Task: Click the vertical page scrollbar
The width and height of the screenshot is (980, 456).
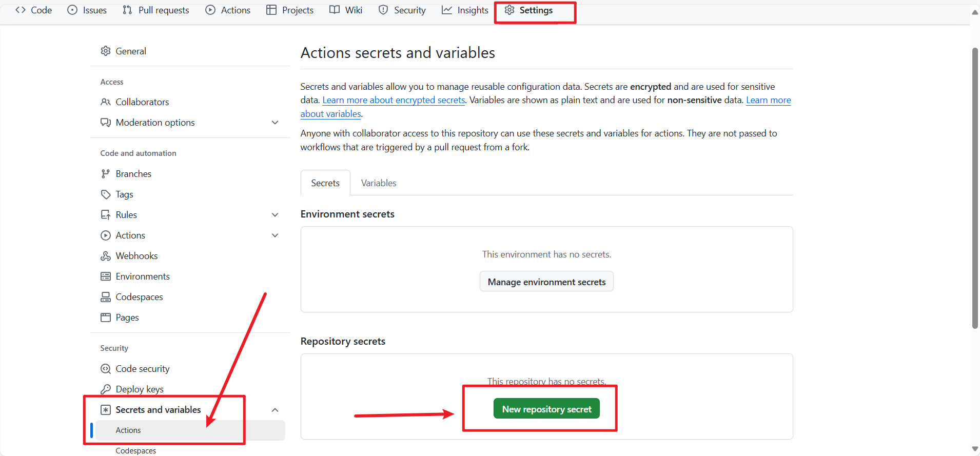Action: coord(975,188)
